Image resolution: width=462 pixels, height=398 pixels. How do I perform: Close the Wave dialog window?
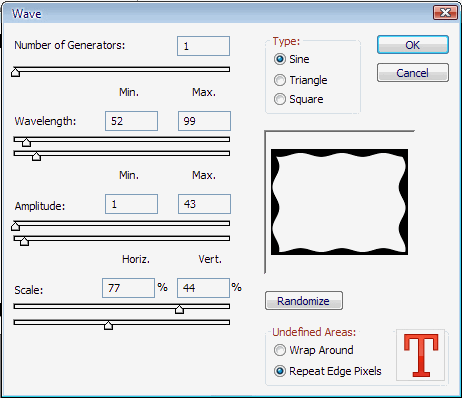pos(445,13)
